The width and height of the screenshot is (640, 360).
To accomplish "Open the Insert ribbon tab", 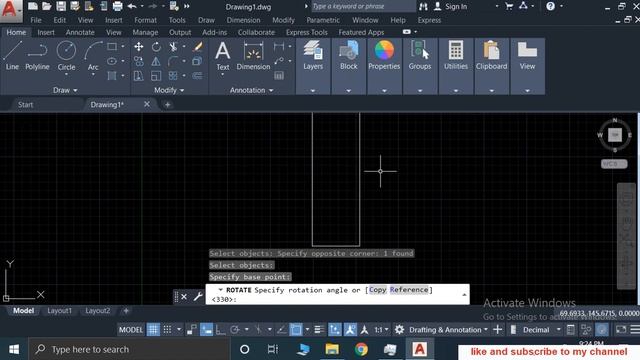I will pyautogui.click(x=46, y=32).
